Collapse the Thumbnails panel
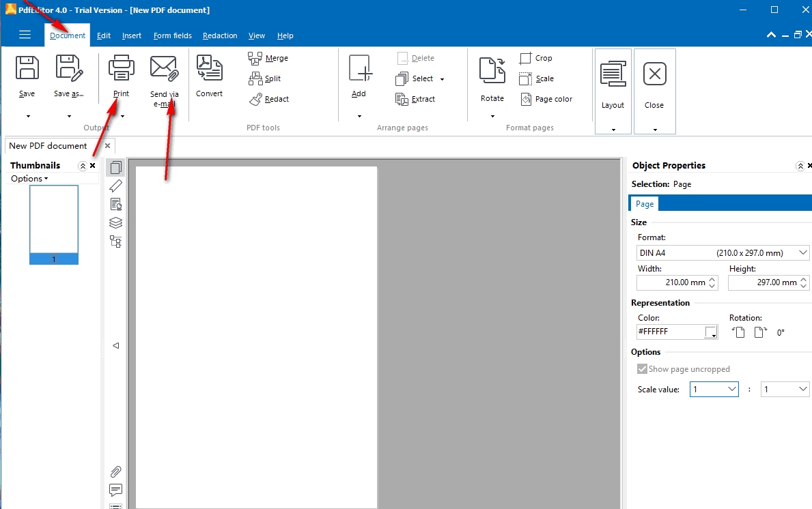Screen dimensions: 812x509 [x=83, y=166]
